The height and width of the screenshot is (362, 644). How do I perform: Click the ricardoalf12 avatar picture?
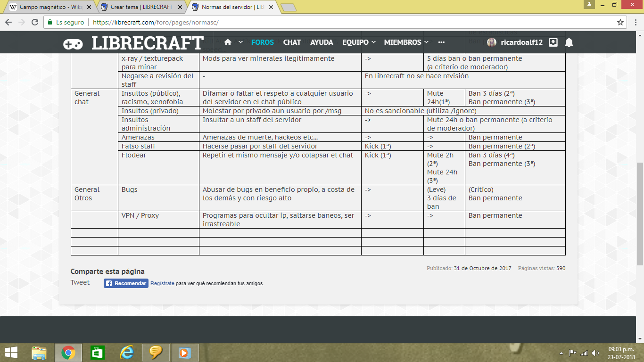pyautogui.click(x=492, y=42)
